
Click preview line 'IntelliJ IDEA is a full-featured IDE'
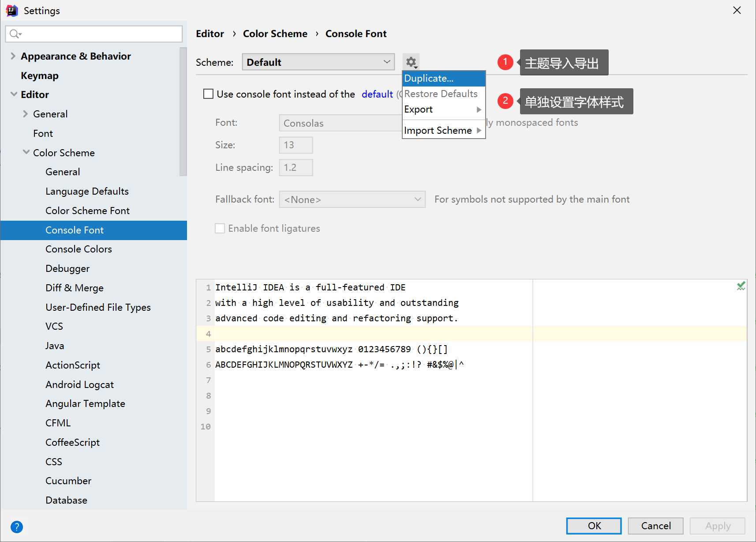310,287
